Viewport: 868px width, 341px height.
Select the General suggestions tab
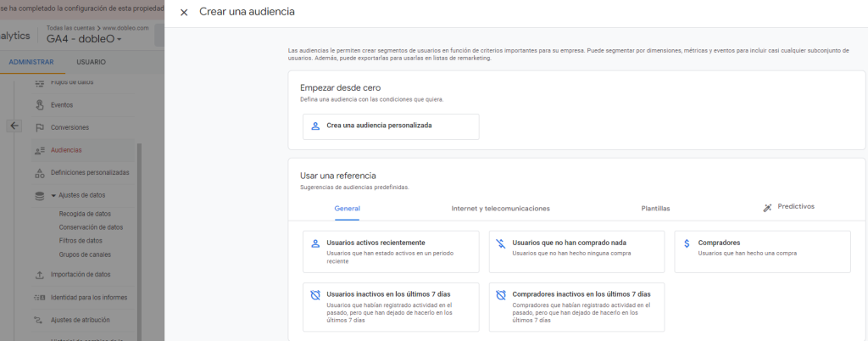tap(347, 208)
